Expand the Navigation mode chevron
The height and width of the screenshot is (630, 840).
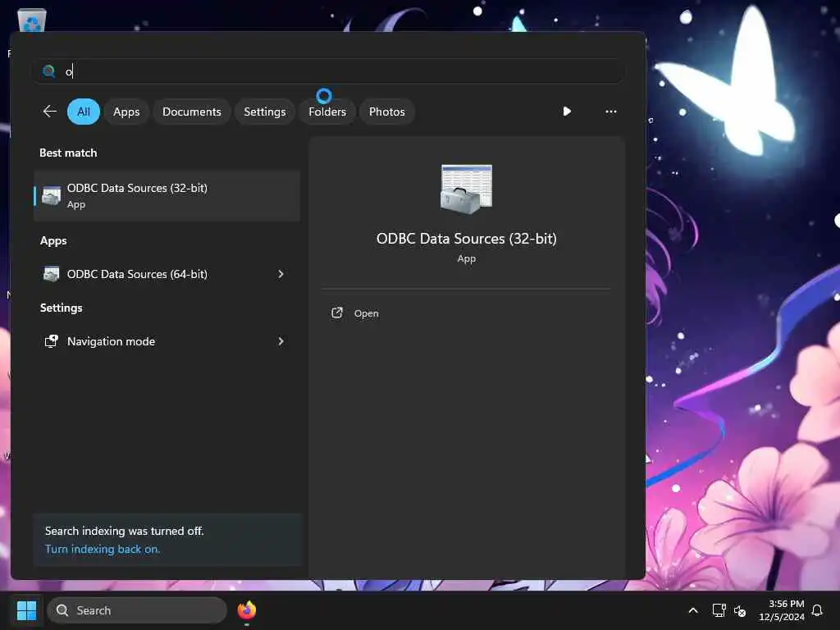281,341
